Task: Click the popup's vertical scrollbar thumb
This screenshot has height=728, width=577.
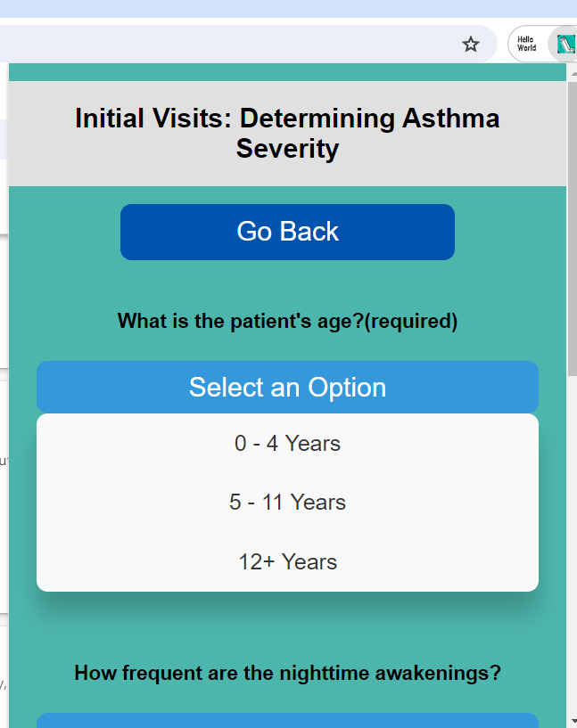Action: [573, 230]
